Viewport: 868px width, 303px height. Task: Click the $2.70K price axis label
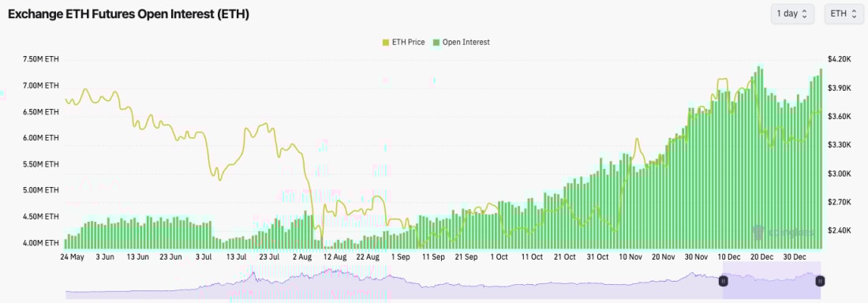coord(839,202)
